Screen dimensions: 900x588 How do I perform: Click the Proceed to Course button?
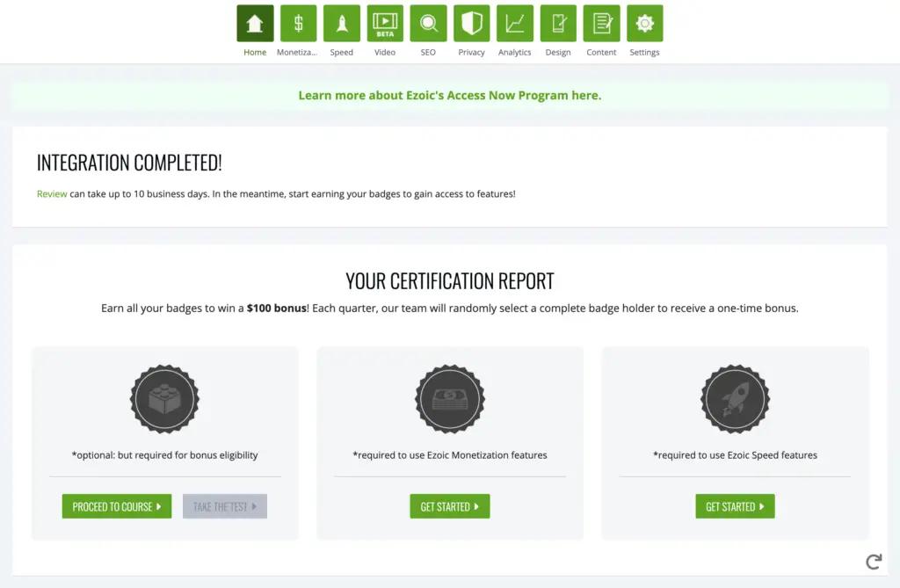(x=117, y=506)
